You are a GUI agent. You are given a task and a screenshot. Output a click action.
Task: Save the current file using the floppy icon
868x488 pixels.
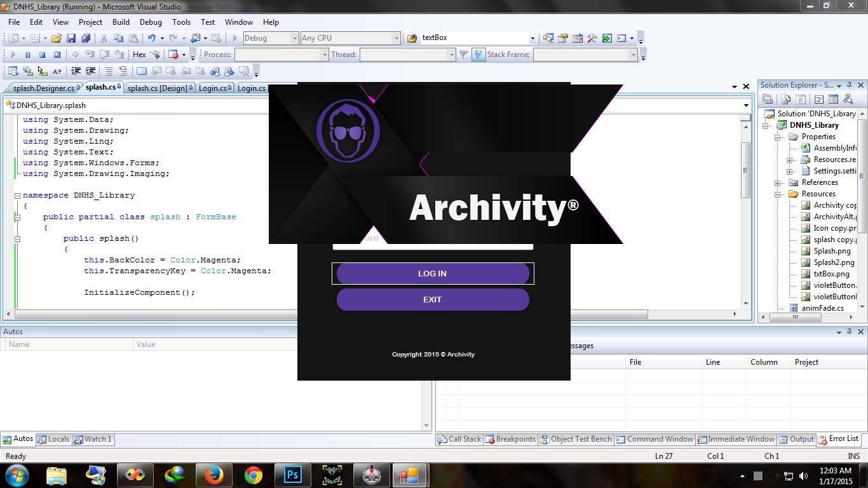(71, 38)
